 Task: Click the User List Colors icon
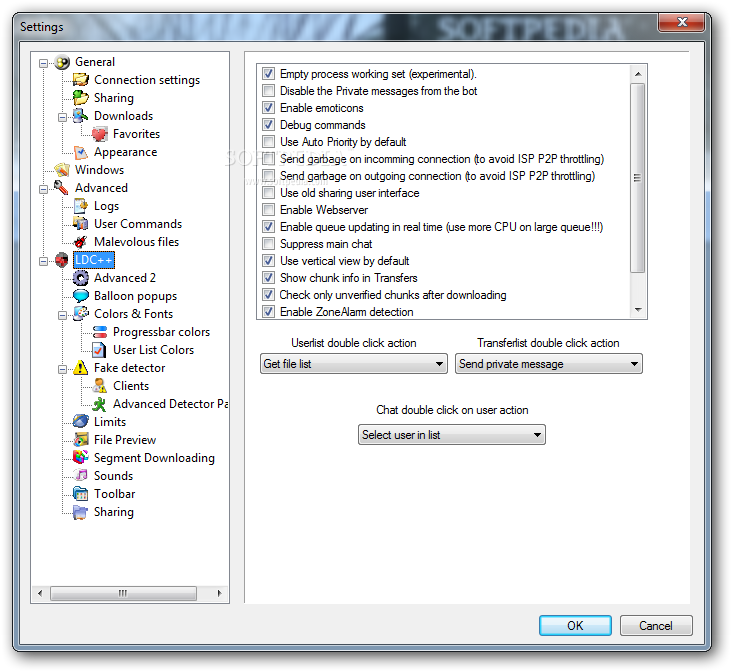(99, 350)
